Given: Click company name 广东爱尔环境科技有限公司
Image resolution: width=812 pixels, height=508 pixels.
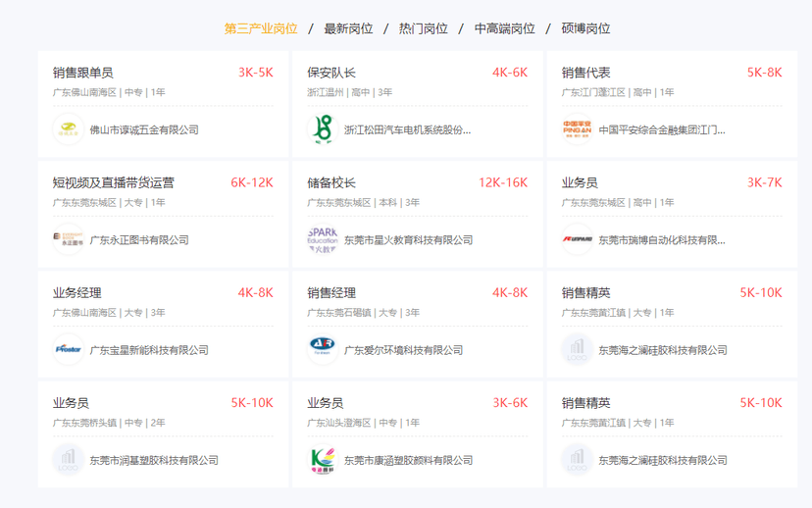Looking at the screenshot, I should pos(403,350).
